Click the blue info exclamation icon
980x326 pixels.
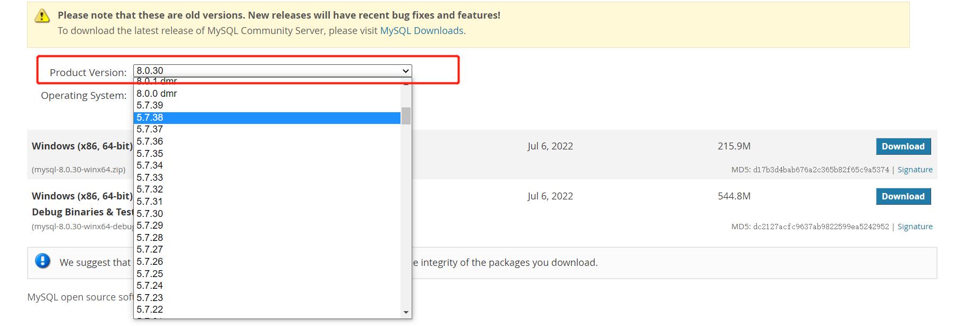(x=42, y=261)
